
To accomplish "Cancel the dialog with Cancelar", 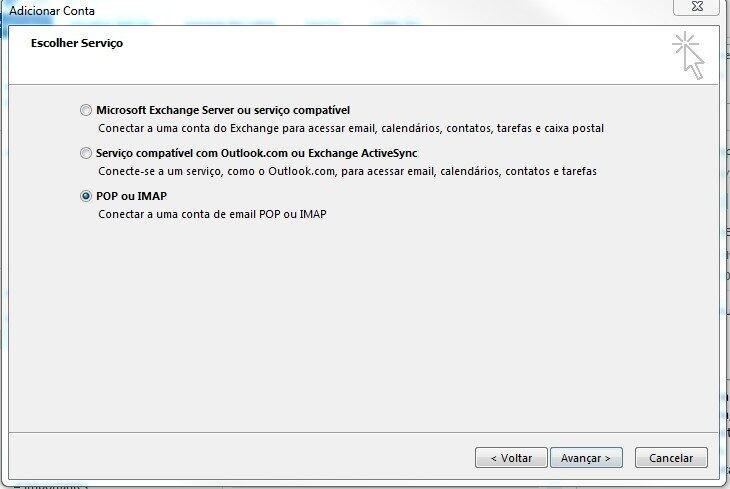I will (x=671, y=458).
